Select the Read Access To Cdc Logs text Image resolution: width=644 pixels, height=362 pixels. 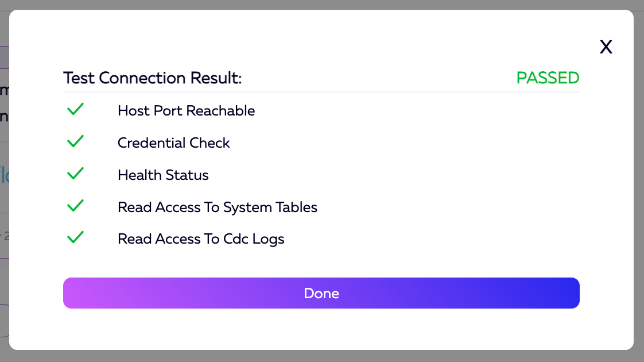201,239
